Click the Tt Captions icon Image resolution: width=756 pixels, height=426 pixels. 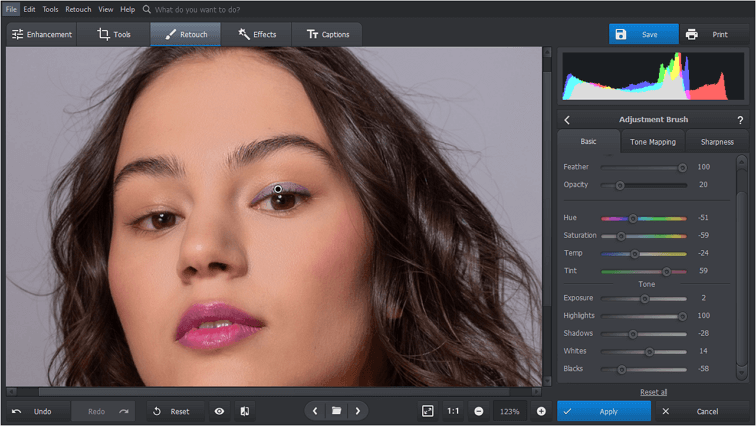click(312, 34)
